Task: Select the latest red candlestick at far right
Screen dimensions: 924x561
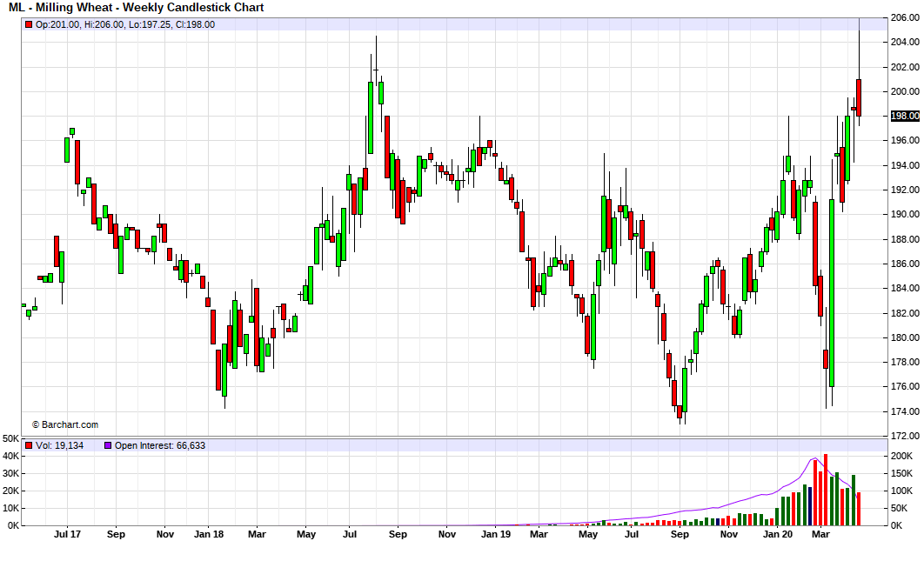Action: coord(859,97)
